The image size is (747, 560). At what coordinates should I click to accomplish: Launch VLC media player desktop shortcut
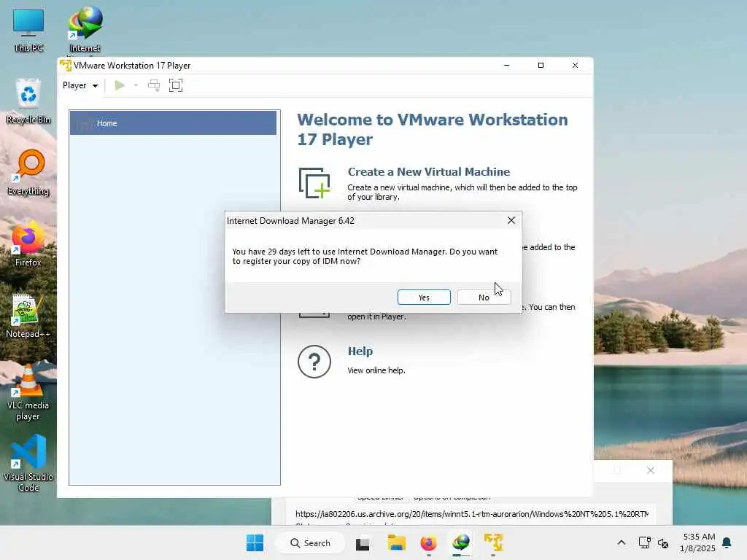[28, 392]
